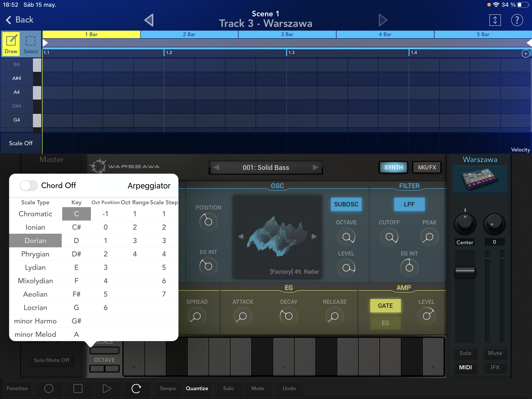Switch to the MG/FX tab
This screenshot has height=399, width=532.
[427, 167]
